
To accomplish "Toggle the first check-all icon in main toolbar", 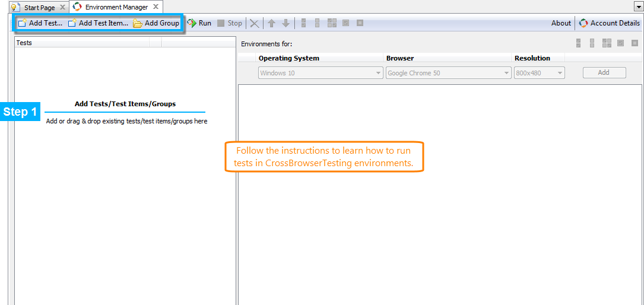I will [304, 23].
